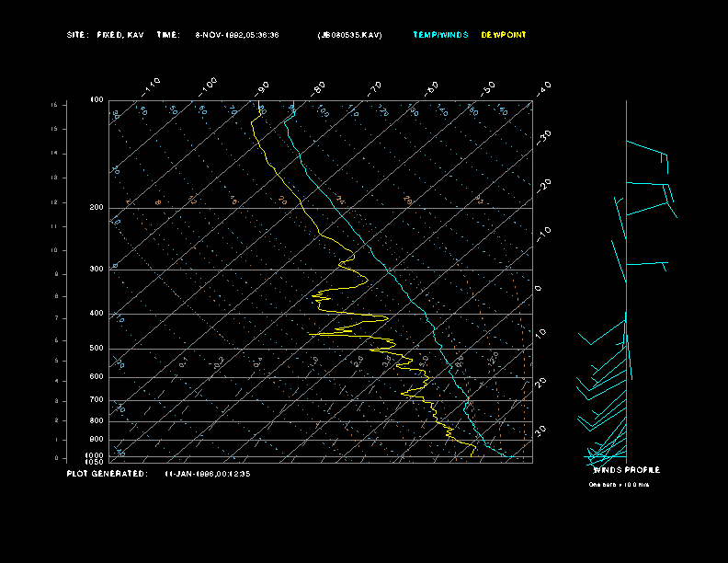Click the '-70' isotherm label on the top axis
The height and width of the screenshot is (563, 728).
[374, 88]
